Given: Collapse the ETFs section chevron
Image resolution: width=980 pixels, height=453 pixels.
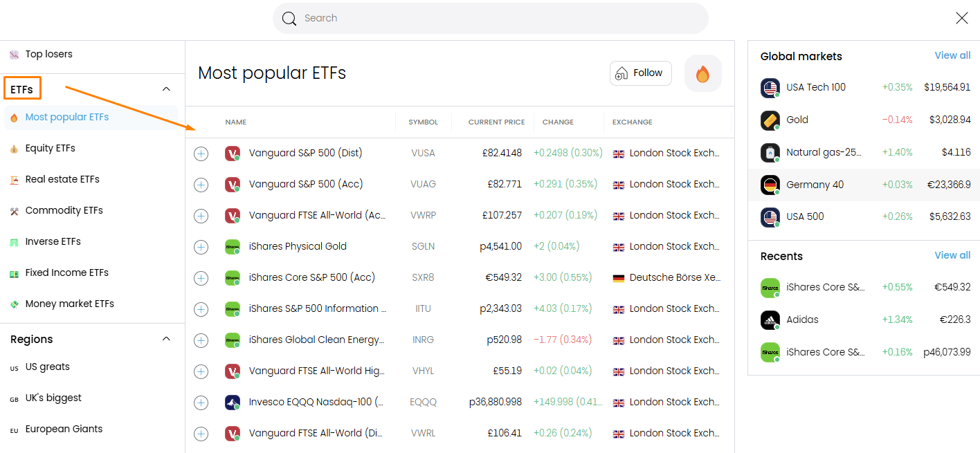Looking at the screenshot, I should click(x=166, y=89).
